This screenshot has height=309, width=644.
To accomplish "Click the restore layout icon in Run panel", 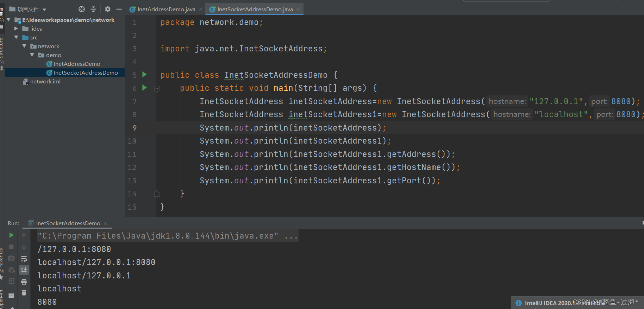I will coord(11,295).
